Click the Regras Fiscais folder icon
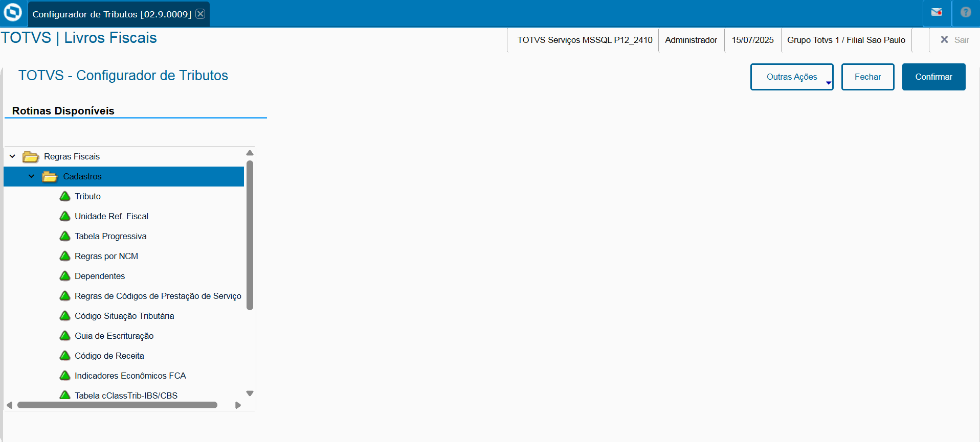This screenshot has width=980, height=442. pyautogui.click(x=31, y=156)
